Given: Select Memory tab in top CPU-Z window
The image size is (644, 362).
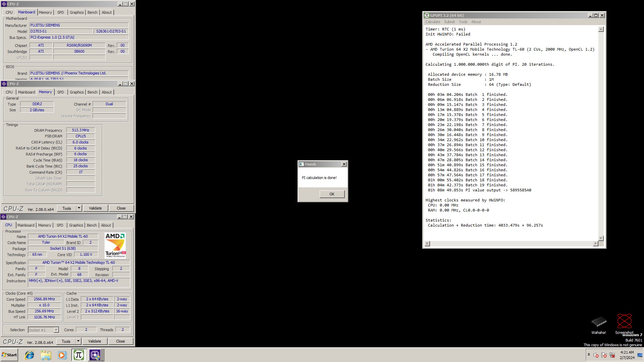Looking at the screenshot, I should point(45,12).
